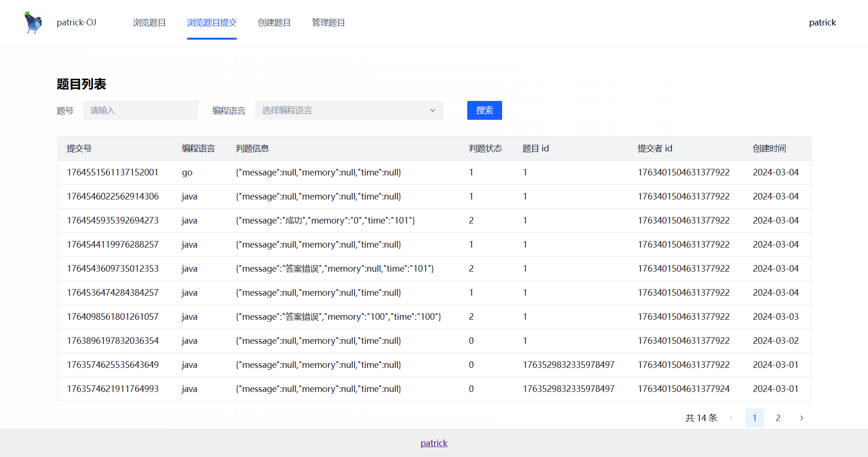Image resolution: width=868 pixels, height=457 pixels.
Task: Go to pagination page 2
Action: tap(778, 418)
